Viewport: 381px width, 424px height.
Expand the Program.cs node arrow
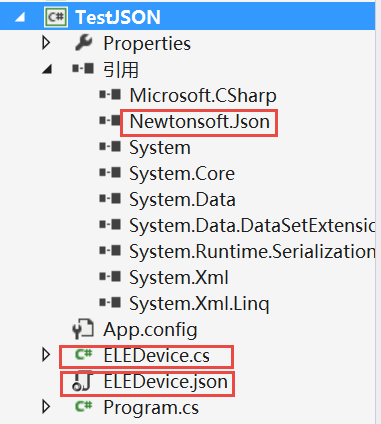(46, 407)
